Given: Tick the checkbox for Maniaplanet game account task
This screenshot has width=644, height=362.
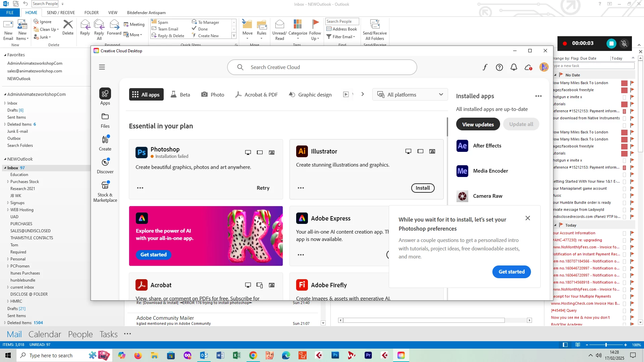Looking at the screenshot, I should click(x=624, y=189).
